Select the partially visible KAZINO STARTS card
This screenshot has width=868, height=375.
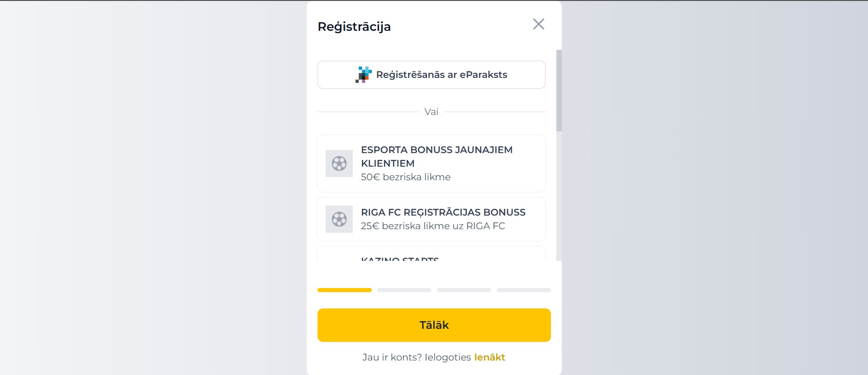tap(432, 254)
